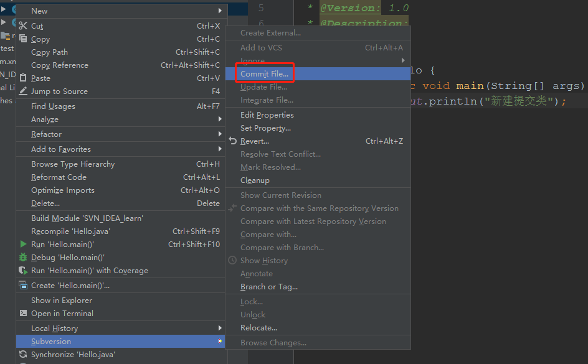Click the Create 'Hello.main()' configuration icon
The width and height of the screenshot is (588, 364).
[23, 286]
